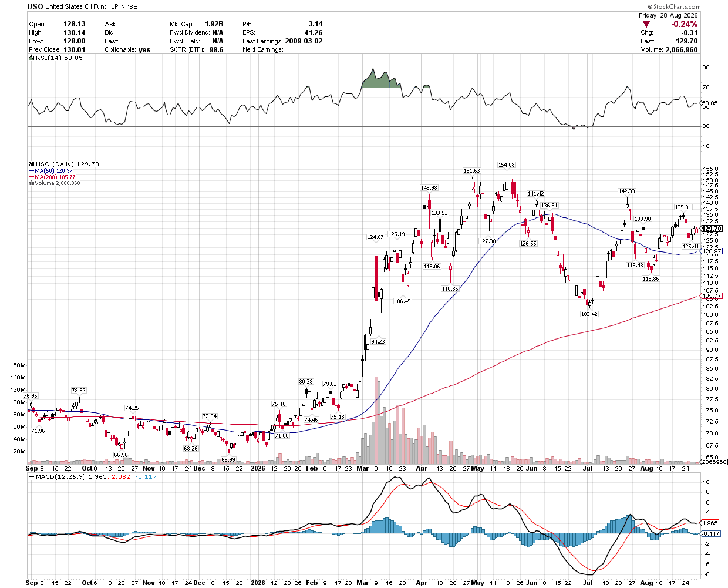Click the 143.98 April high label
Screen dimensions: 728x588
[x=429, y=188]
